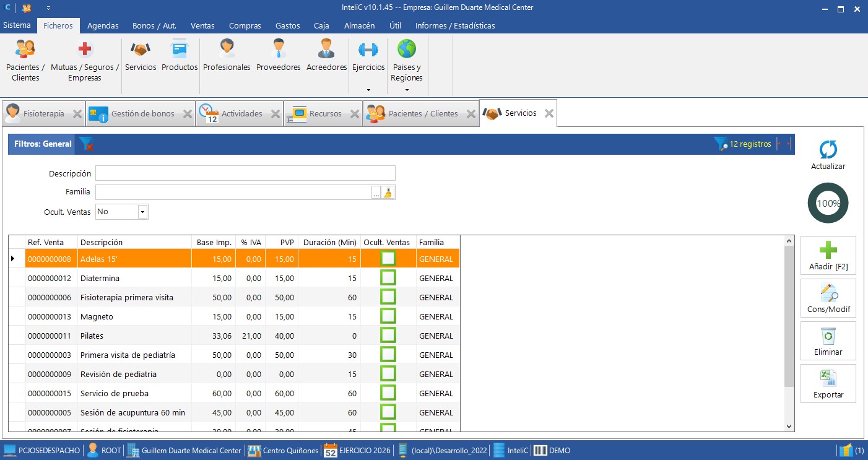Clear filters with the funnel X icon
The image size is (868, 460).
[86, 144]
